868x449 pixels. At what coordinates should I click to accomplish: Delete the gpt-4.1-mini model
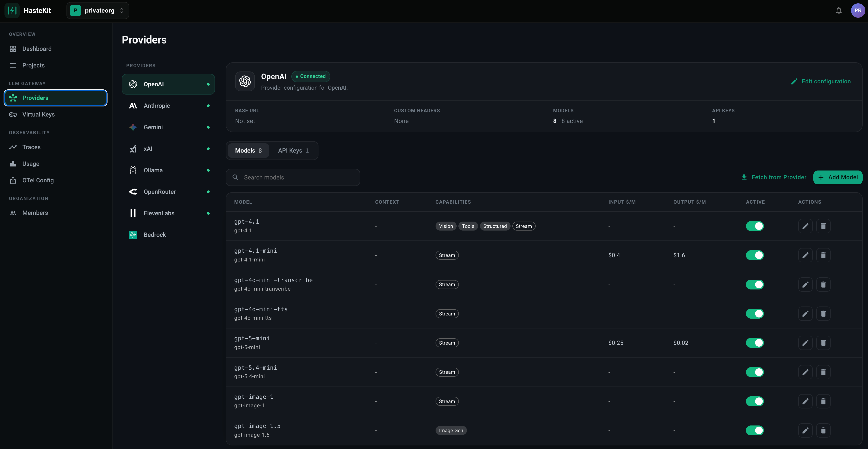pyautogui.click(x=823, y=255)
